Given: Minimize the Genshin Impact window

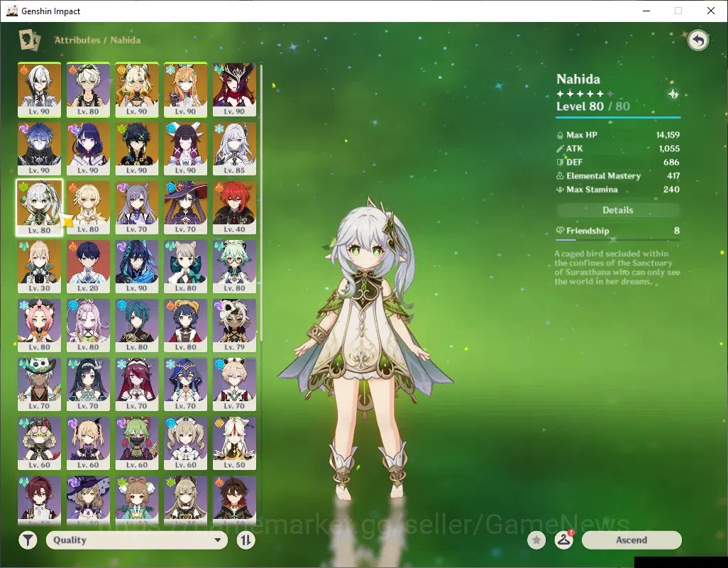Looking at the screenshot, I should point(646,11).
